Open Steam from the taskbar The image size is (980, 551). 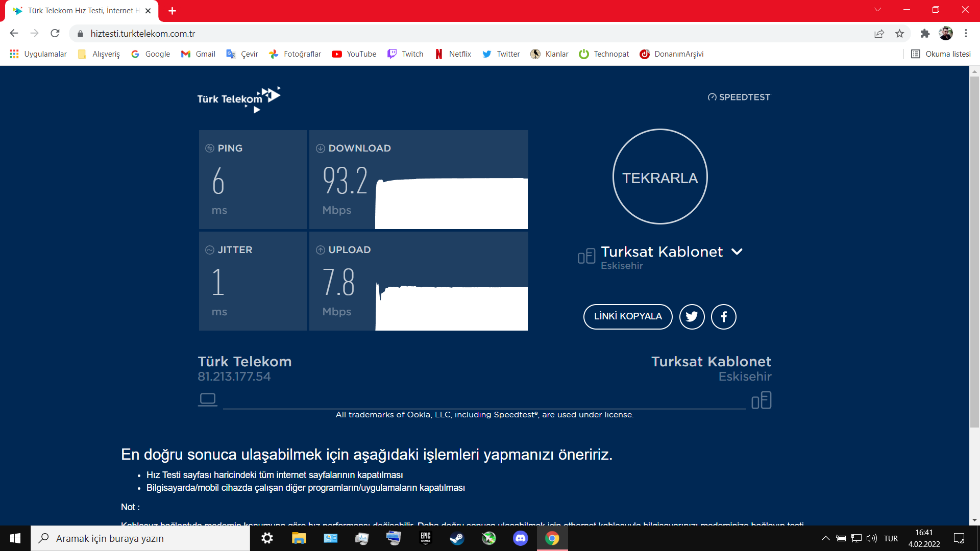click(x=457, y=538)
